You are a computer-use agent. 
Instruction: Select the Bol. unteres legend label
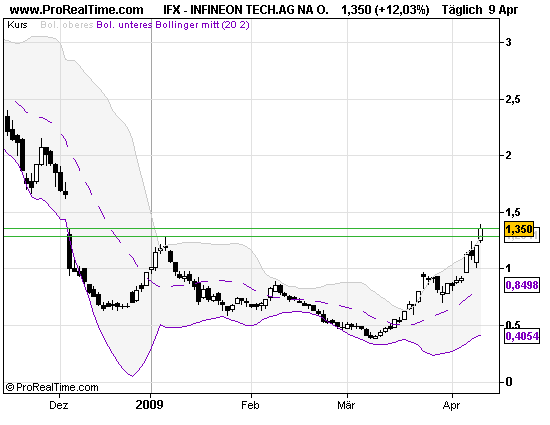125,25
